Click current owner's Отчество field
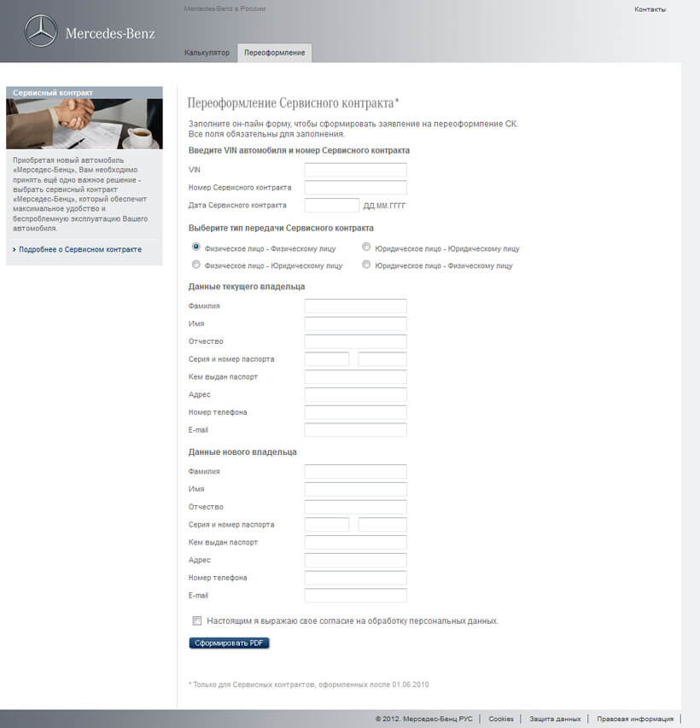700x728 pixels. [x=355, y=341]
